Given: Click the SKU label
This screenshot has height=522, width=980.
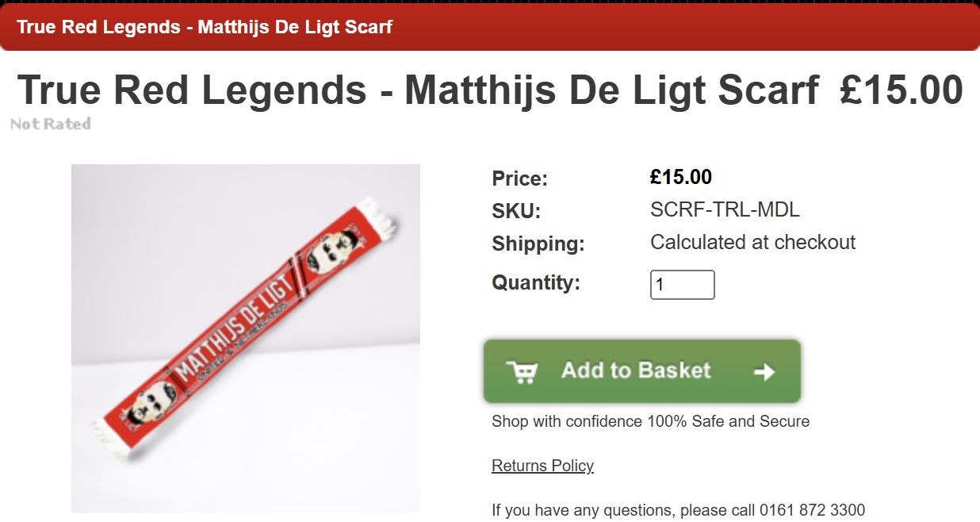Looking at the screenshot, I should click(515, 211).
